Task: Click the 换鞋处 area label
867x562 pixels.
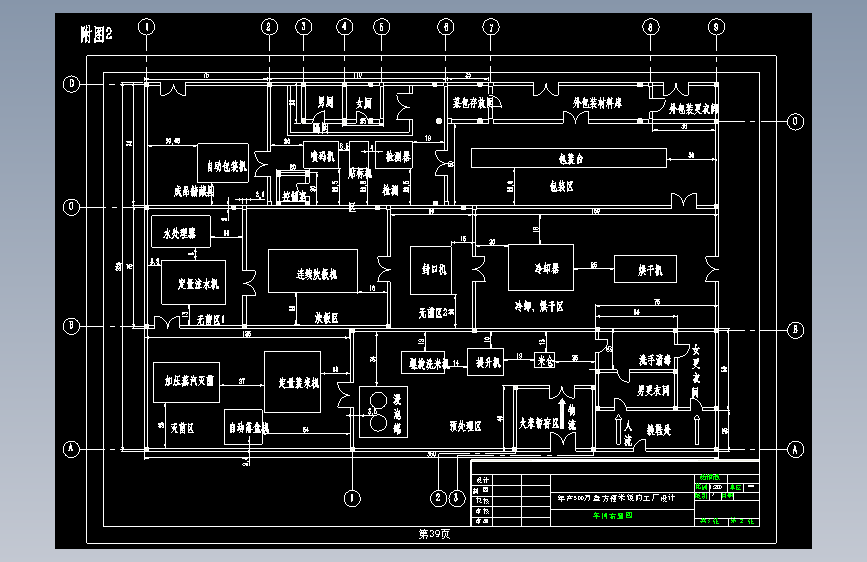Action: click(x=659, y=430)
